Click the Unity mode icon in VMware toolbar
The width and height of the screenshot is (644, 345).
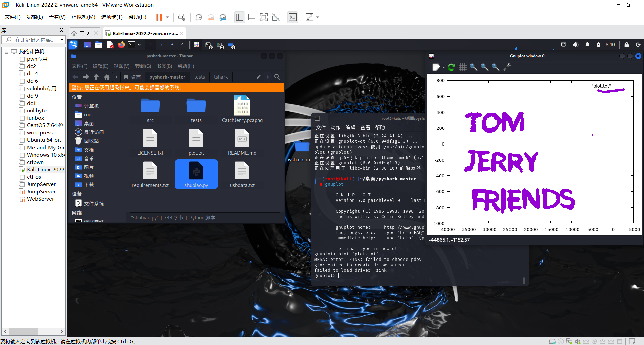276,17
